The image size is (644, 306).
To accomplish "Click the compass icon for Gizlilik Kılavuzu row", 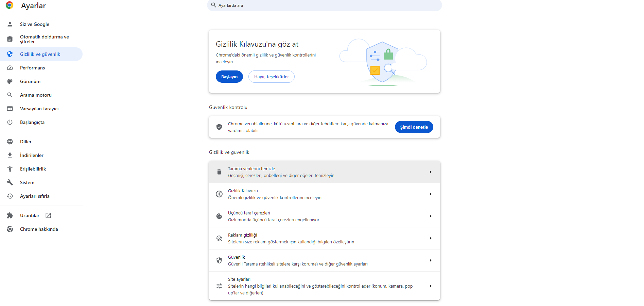I will point(219,194).
